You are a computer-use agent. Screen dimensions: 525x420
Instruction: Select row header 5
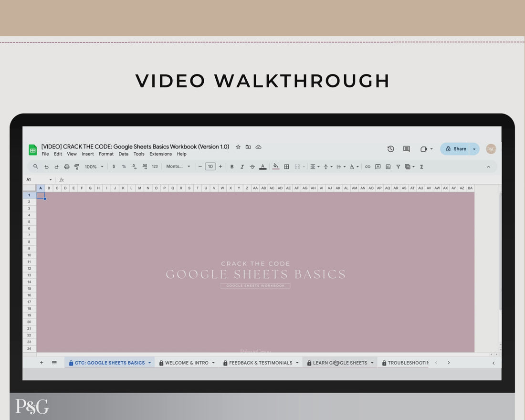click(x=29, y=222)
